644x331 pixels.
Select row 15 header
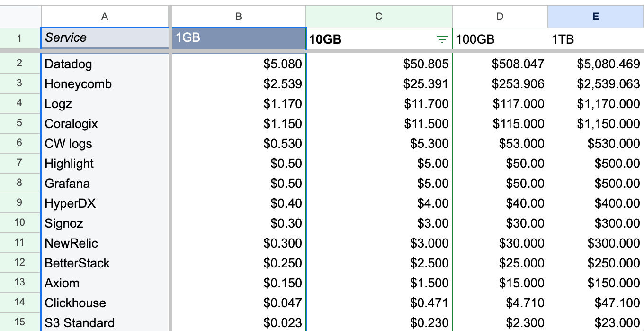click(20, 322)
